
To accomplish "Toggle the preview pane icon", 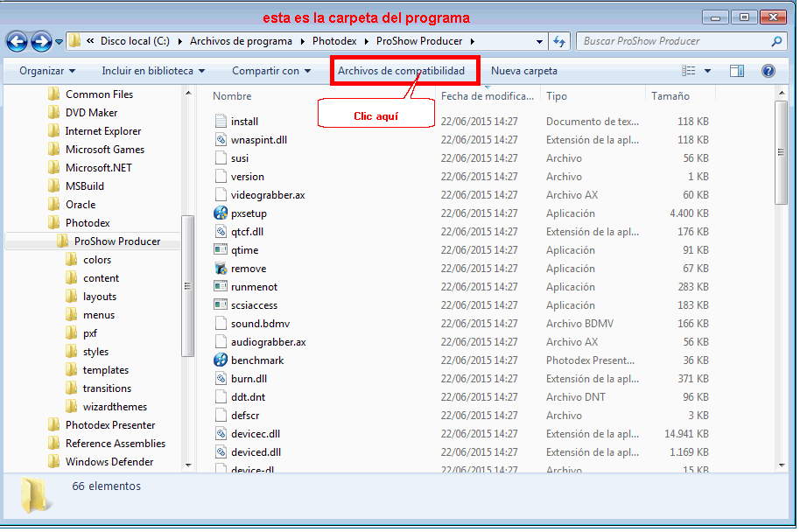I will (737, 71).
